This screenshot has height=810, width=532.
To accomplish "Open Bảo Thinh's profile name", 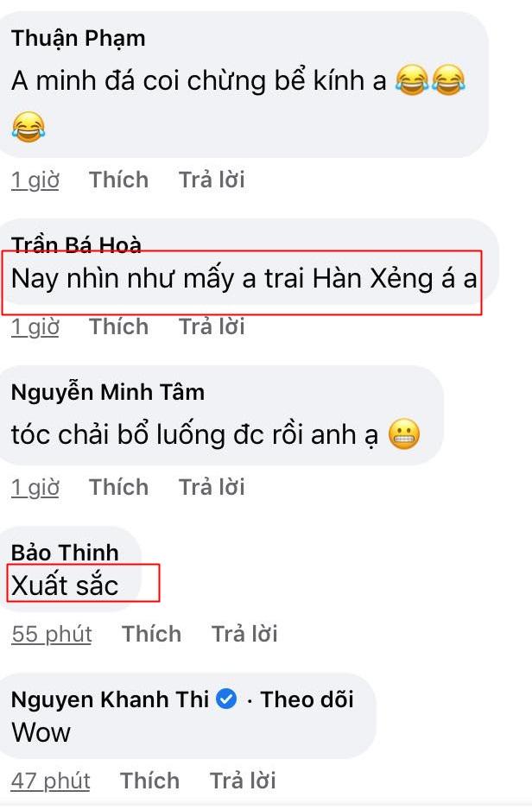I will pos(65,552).
